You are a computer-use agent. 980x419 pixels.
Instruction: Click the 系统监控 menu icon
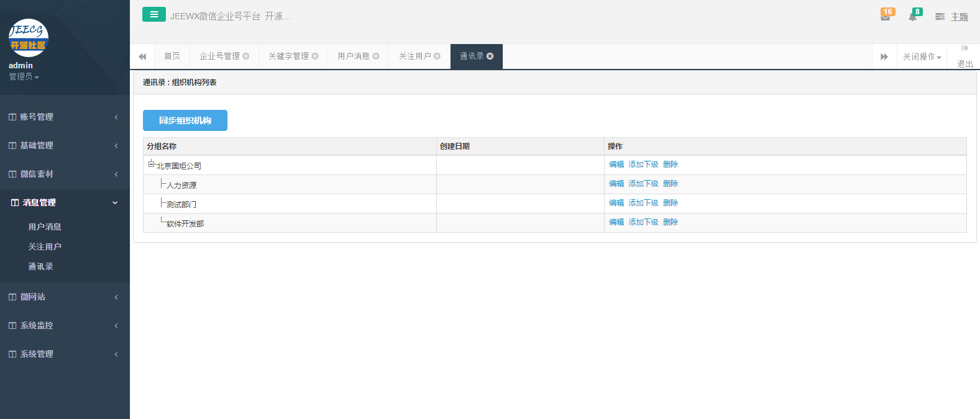(x=12, y=325)
